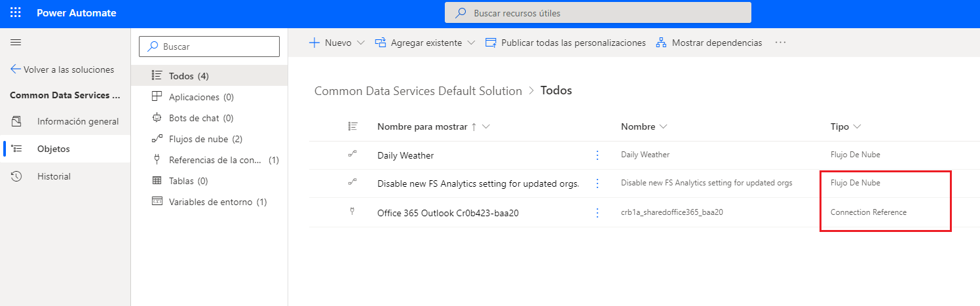This screenshot has width=980, height=306.
Task: Collapse the left navigation hamburger menu
Action: (x=16, y=43)
